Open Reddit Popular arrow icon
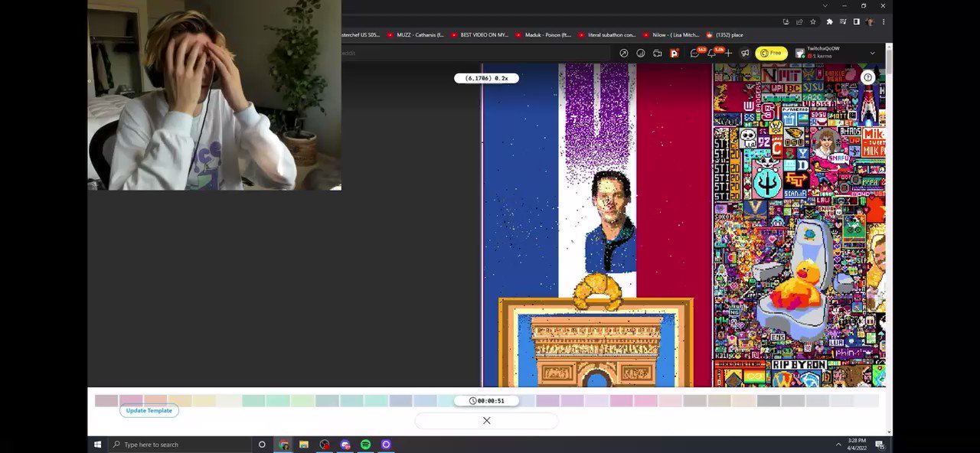The height and width of the screenshot is (453, 980). [x=624, y=53]
